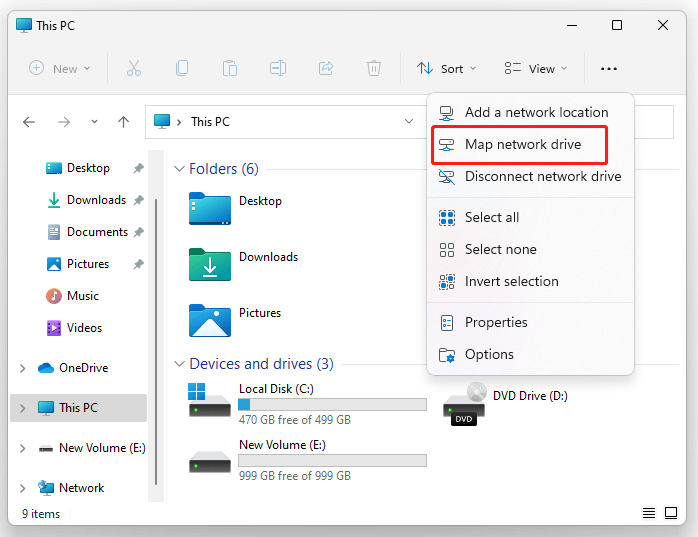Click the "9 items" status text

(x=41, y=514)
